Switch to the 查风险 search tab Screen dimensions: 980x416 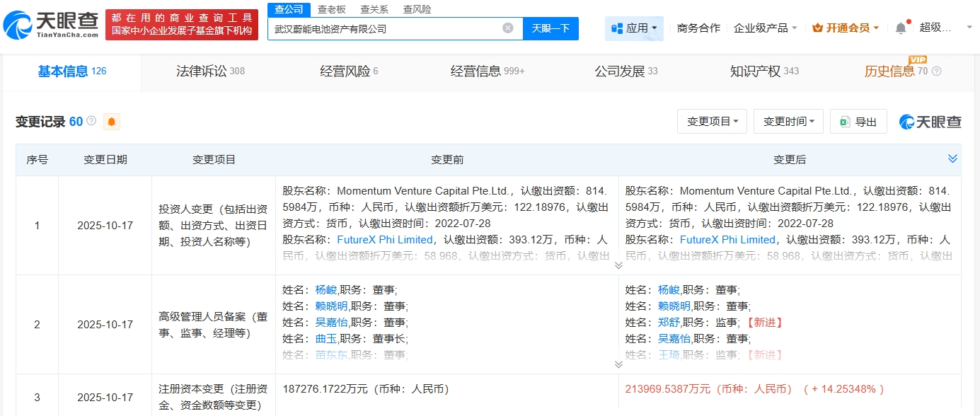[x=417, y=9]
